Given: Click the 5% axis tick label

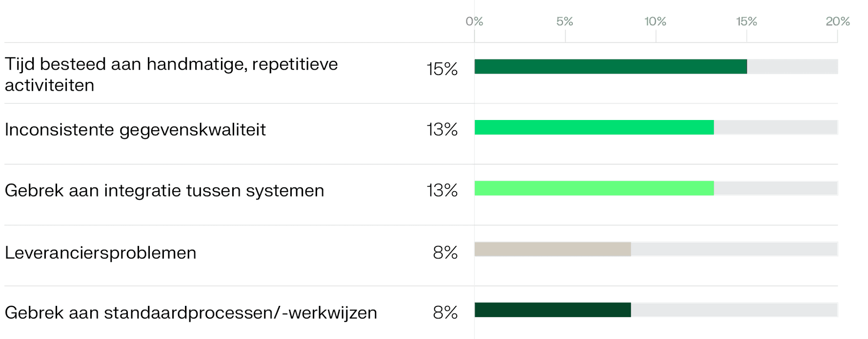Looking at the screenshot, I should pyautogui.click(x=565, y=21).
